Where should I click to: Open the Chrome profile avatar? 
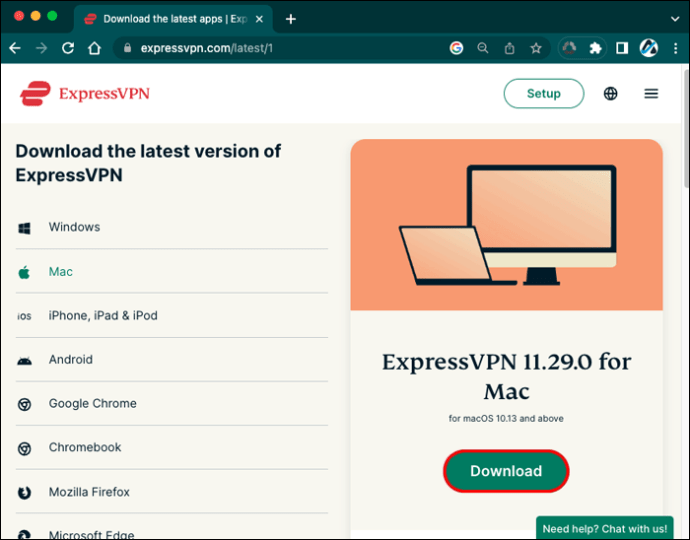[x=649, y=48]
